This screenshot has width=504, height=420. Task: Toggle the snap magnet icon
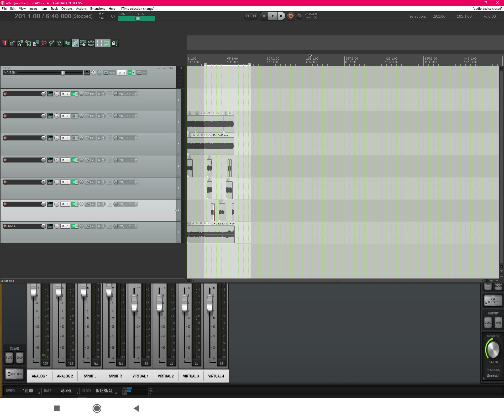click(x=107, y=43)
